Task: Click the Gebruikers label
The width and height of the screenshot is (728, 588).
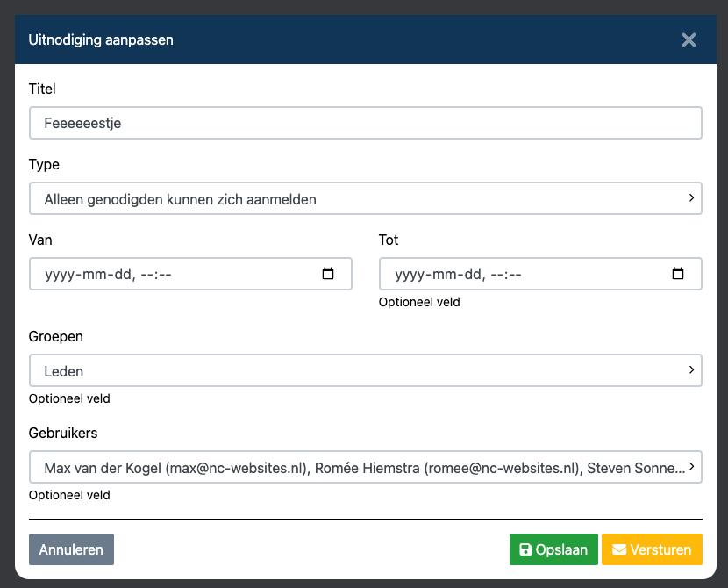Action: tap(63, 433)
